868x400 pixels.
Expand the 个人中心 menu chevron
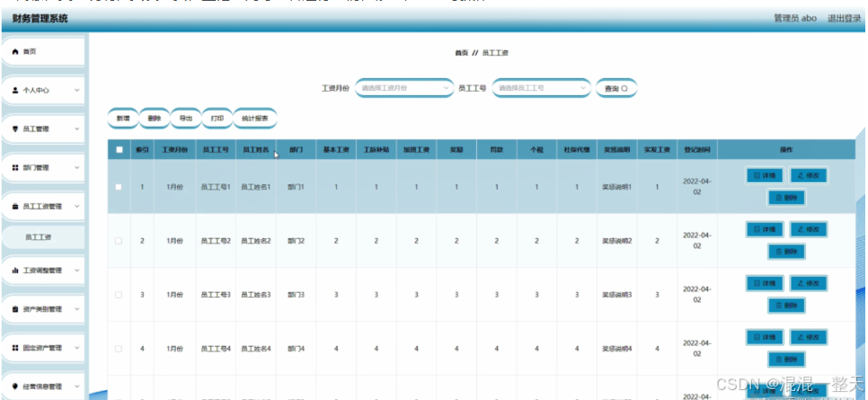click(x=77, y=90)
